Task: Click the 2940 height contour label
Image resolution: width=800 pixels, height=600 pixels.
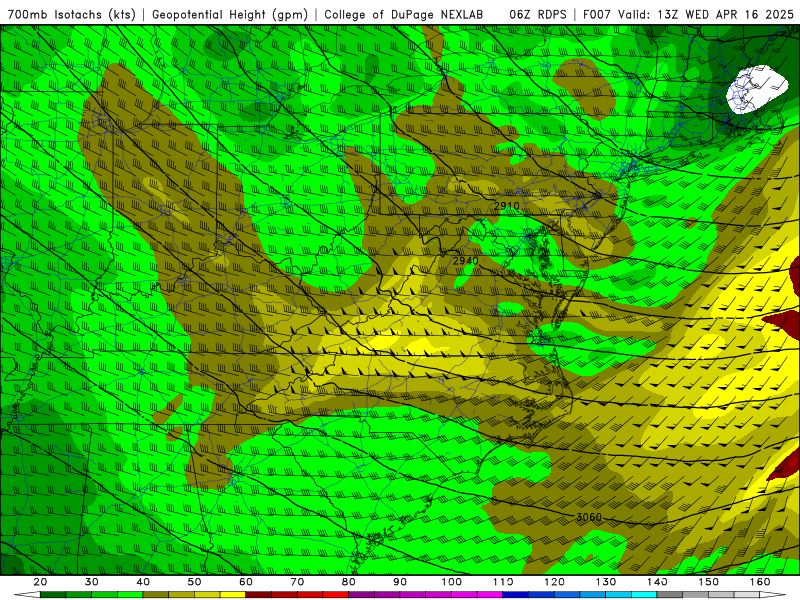Action: click(466, 261)
